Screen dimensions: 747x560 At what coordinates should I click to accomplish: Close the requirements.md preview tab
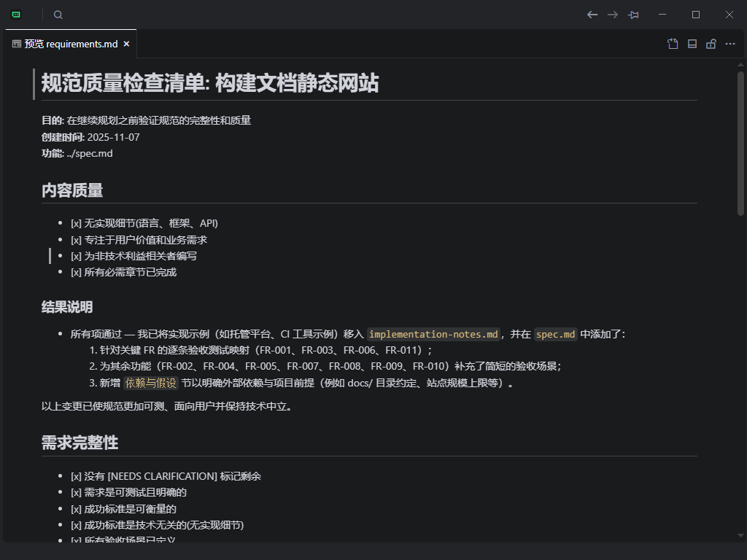126,44
